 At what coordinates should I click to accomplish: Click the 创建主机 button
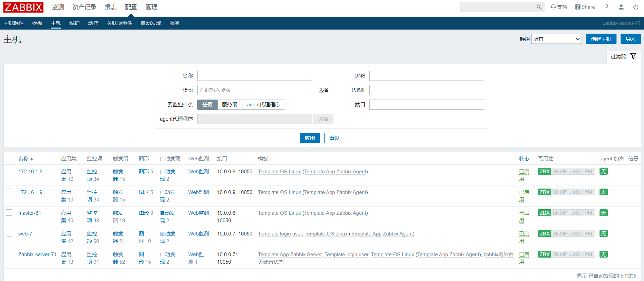601,39
